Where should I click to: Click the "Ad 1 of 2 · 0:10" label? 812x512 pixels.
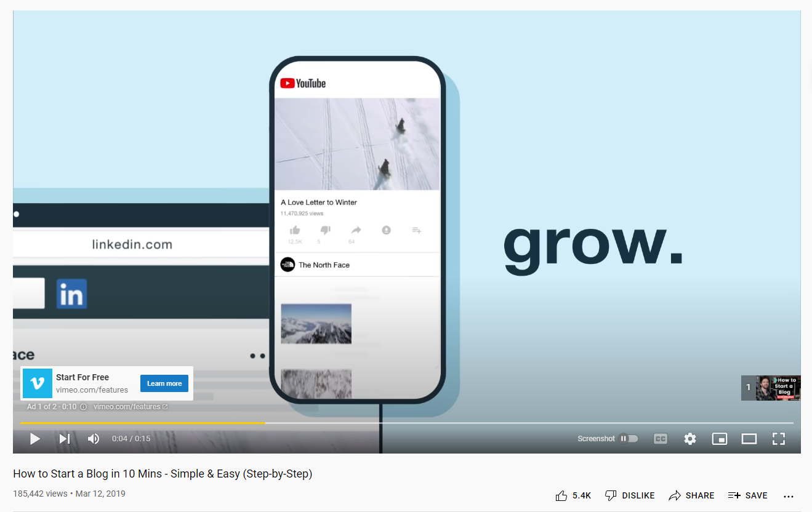(52, 407)
